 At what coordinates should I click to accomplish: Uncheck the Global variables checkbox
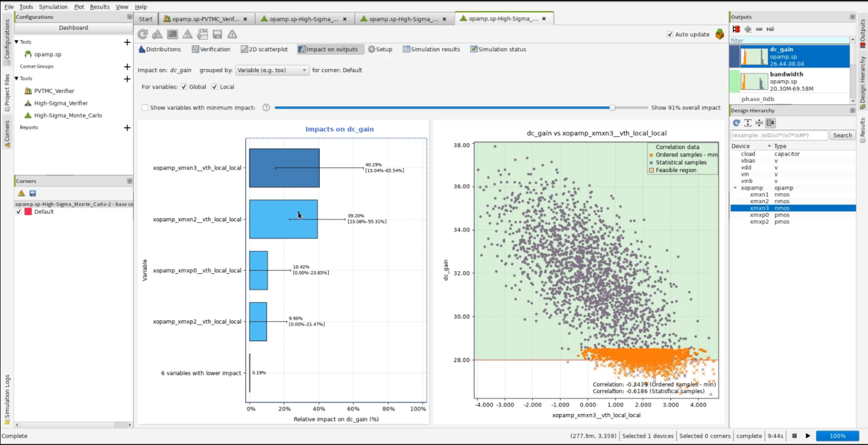[x=184, y=87]
